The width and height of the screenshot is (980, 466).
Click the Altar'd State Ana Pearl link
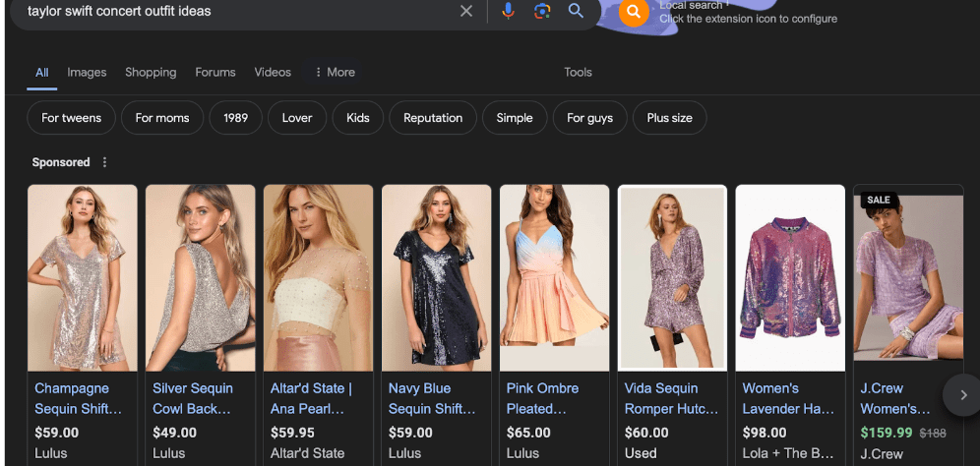point(311,398)
